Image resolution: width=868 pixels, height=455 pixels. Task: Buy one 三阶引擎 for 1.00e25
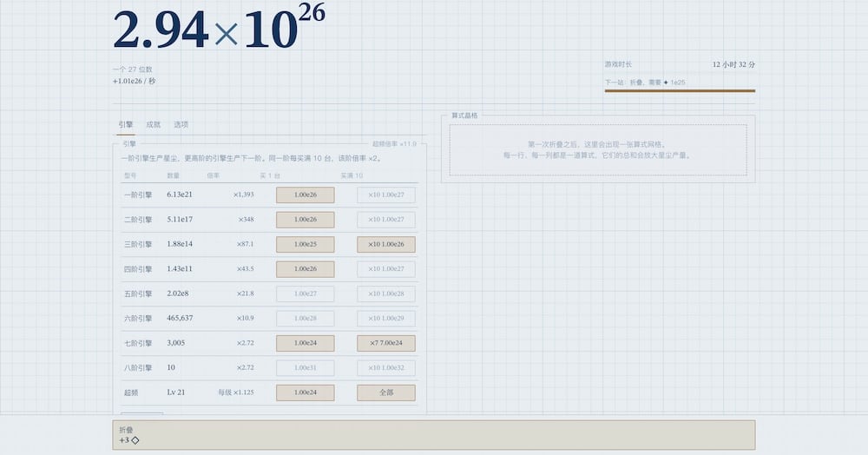click(305, 244)
